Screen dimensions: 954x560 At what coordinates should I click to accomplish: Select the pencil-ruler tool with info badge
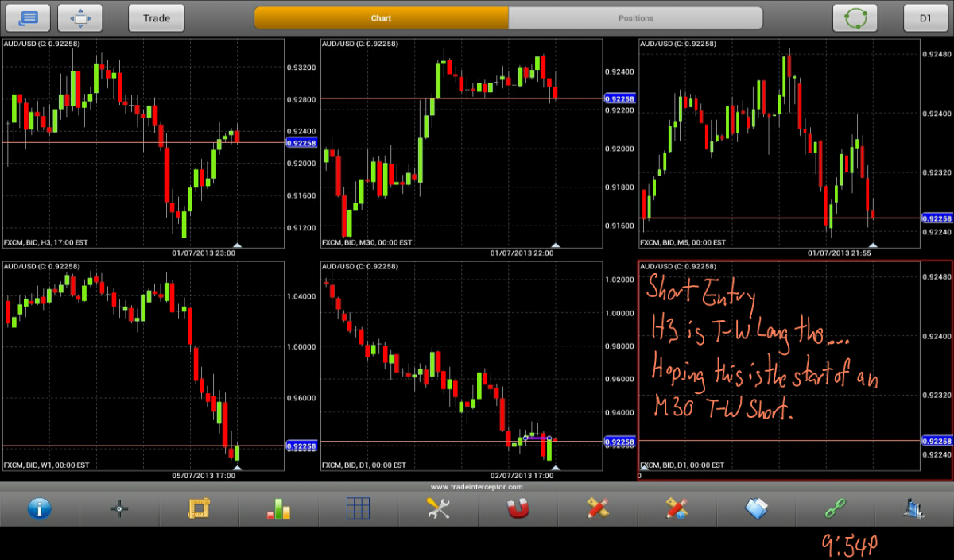[x=677, y=508]
